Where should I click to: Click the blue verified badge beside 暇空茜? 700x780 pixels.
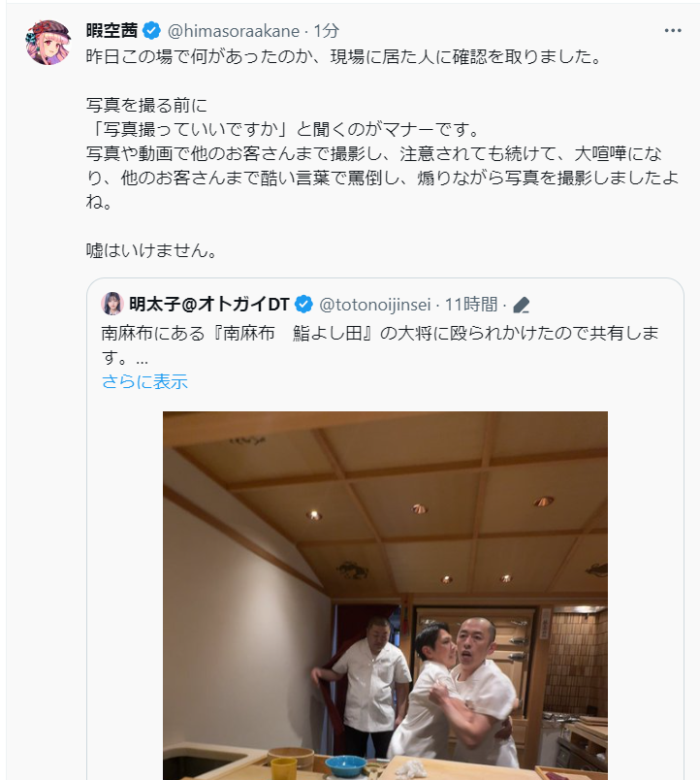click(151, 31)
